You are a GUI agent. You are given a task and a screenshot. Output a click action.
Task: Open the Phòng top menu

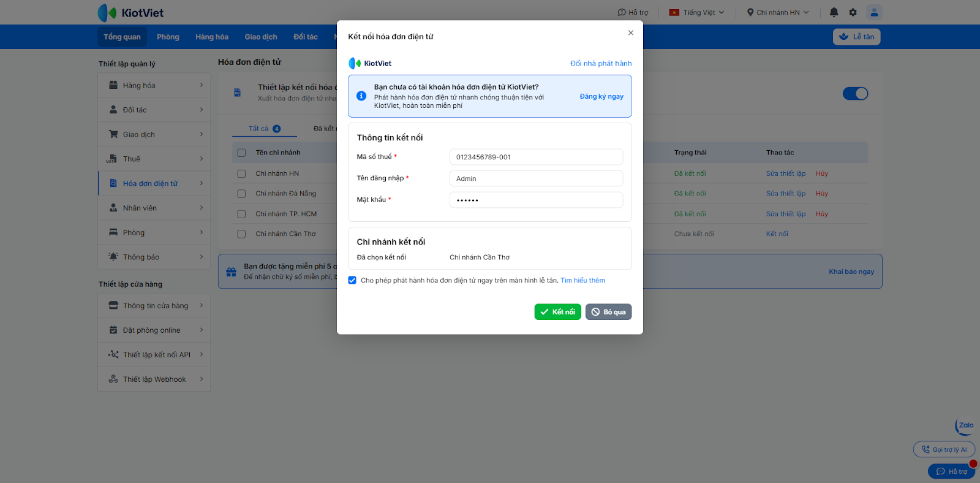pos(168,37)
